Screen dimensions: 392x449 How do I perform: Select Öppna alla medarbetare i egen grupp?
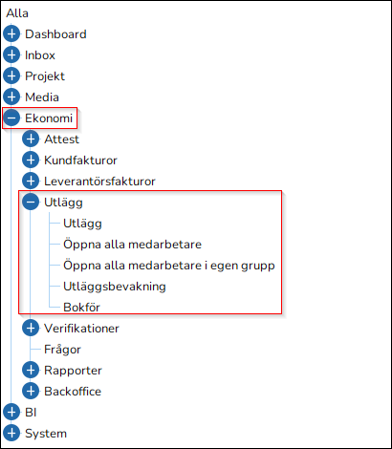169,265
